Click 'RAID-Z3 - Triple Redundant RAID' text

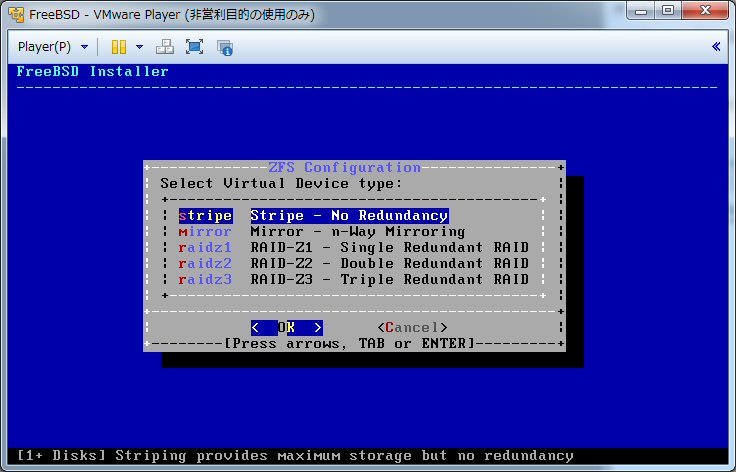pos(390,279)
